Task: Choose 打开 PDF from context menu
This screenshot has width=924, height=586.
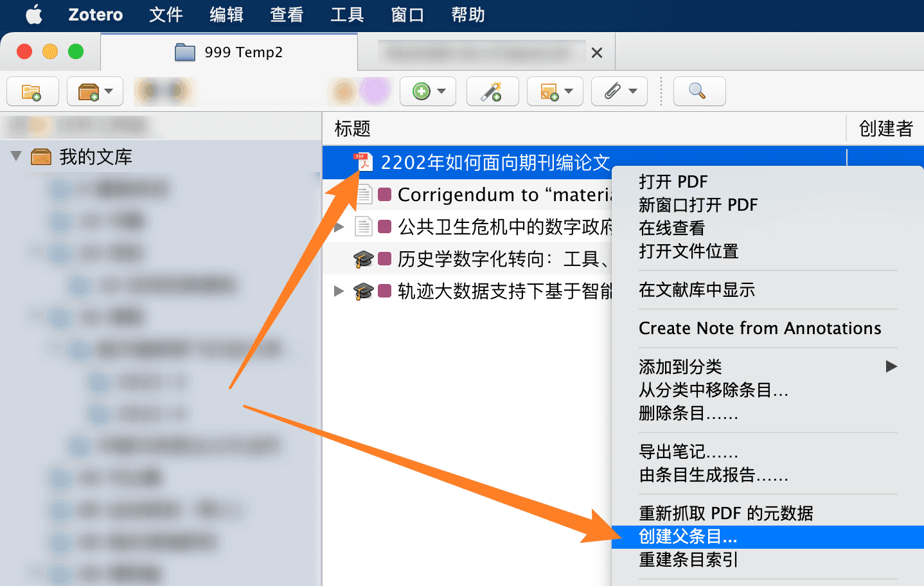Action: pyautogui.click(x=673, y=182)
